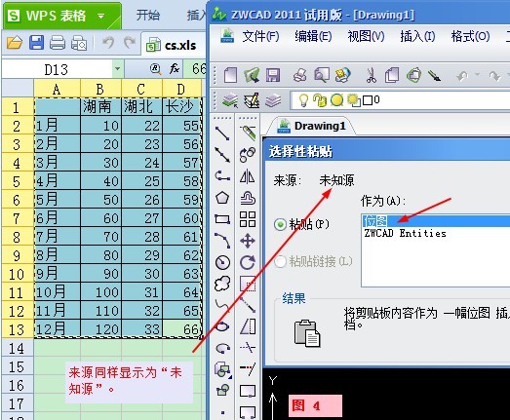Click cell D13 with value 66

coord(181,329)
